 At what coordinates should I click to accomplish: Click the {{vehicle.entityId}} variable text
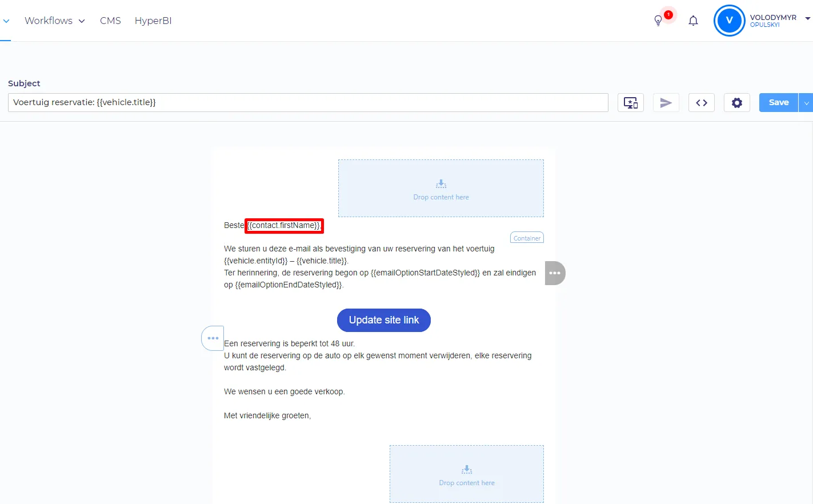pyautogui.click(x=256, y=261)
